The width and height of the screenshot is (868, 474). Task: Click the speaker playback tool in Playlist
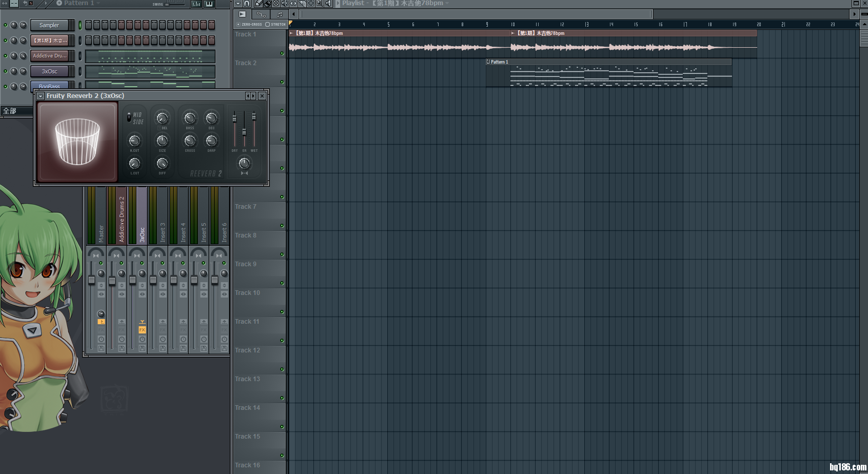[x=328, y=4]
